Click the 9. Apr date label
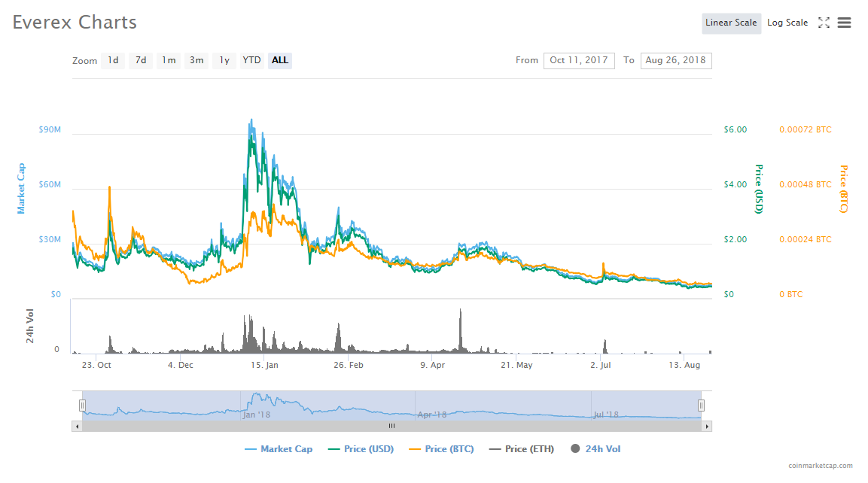Viewport: 868px width, 483px height. [x=432, y=365]
